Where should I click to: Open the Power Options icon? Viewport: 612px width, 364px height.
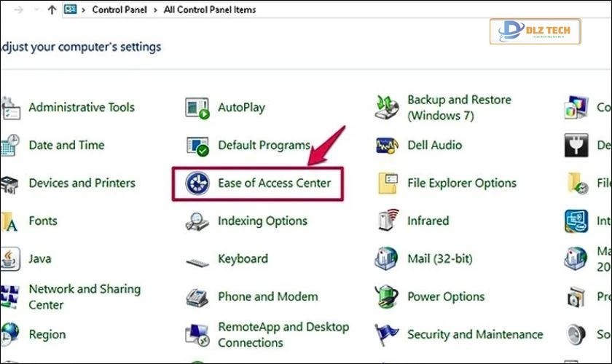coord(388,297)
